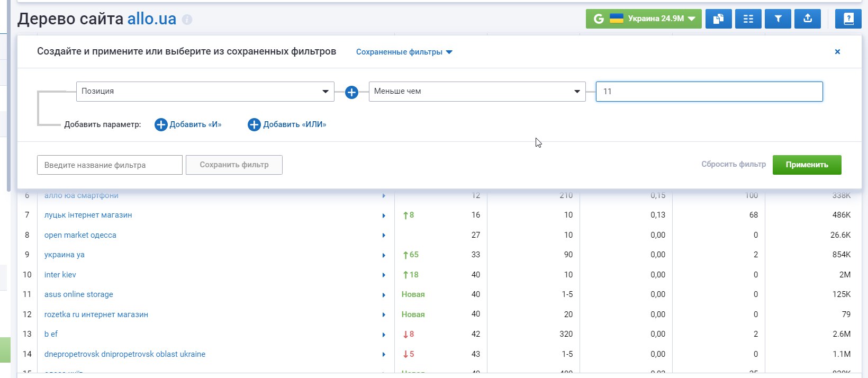This screenshot has width=868, height=378.
Task: Open keyword inter kiev
Action: pyautogui.click(x=60, y=275)
